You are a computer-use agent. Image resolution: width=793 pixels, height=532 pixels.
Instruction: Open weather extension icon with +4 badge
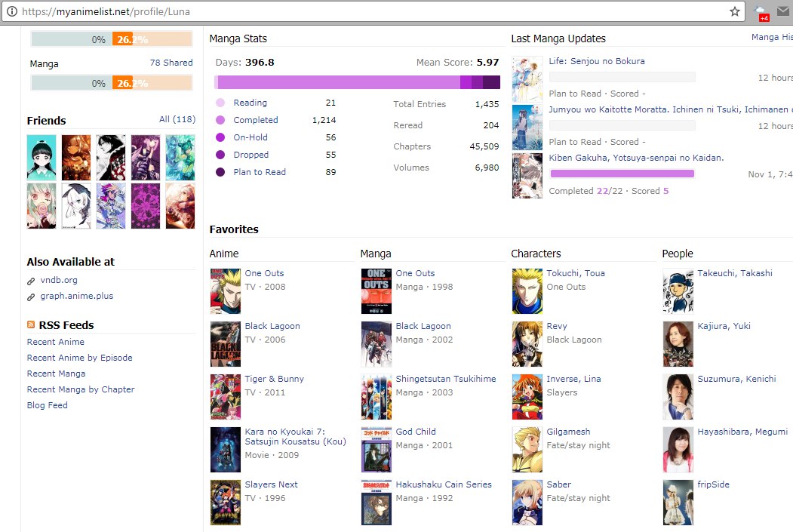pos(761,13)
